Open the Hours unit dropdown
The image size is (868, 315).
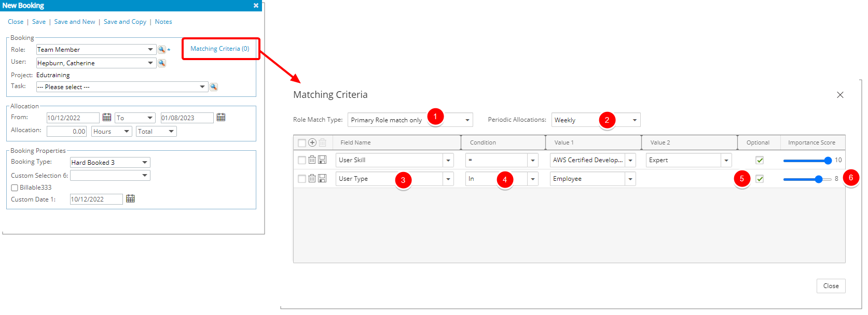point(112,132)
